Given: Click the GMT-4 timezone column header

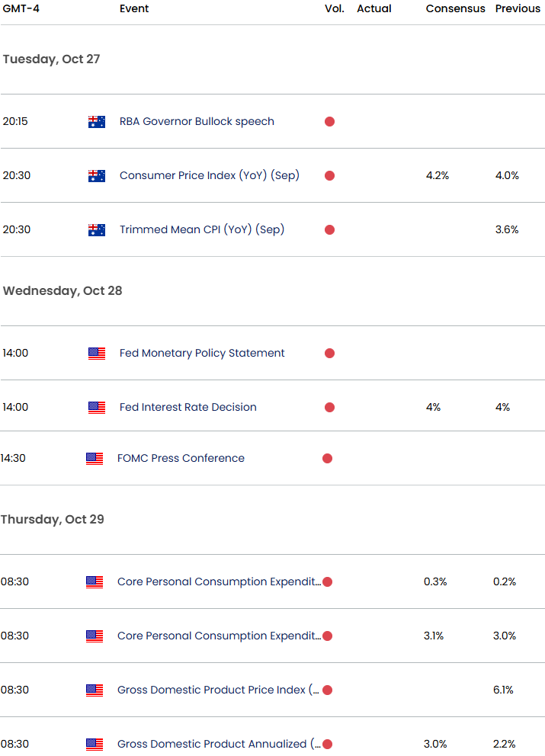Looking at the screenshot, I should pyautogui.click(x=21, y=8).
